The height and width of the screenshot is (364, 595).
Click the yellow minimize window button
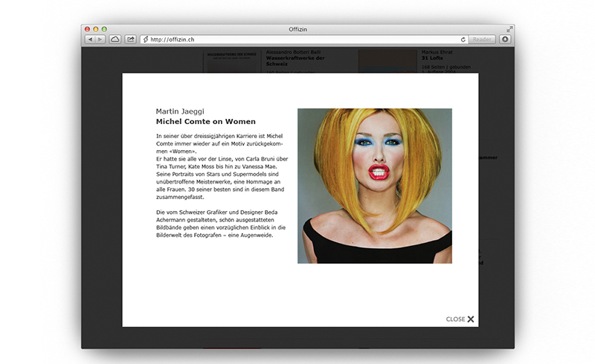[x=96, y=29]
